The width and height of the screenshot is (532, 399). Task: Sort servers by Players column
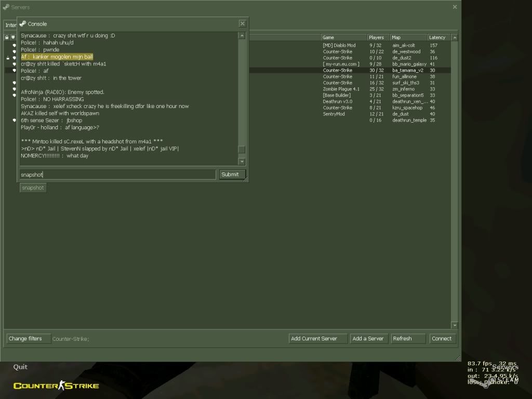click(x=378, y=37)
